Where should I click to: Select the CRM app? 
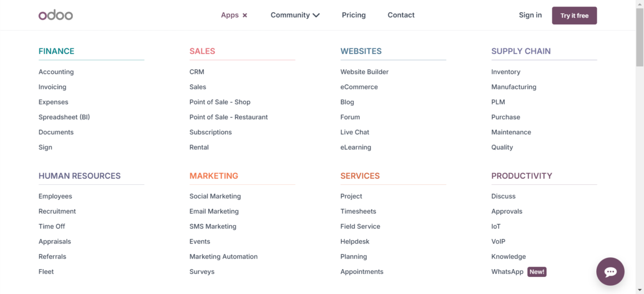point(197,72)
